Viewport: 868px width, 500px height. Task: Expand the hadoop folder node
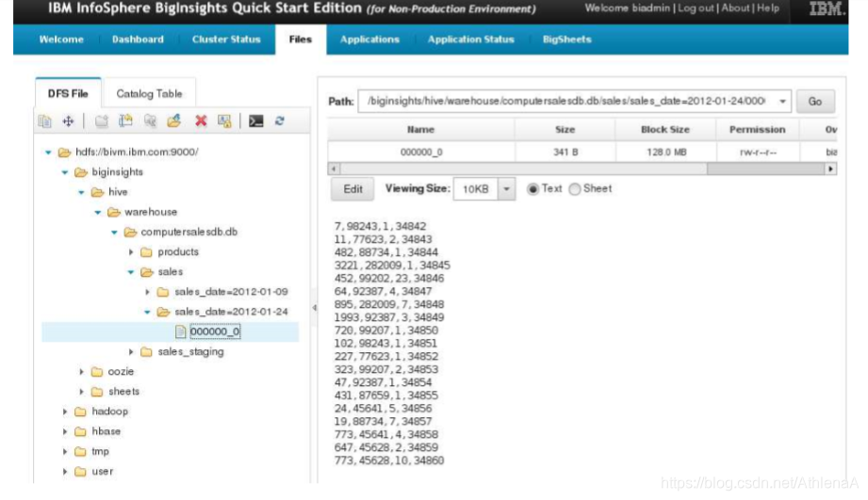(x=65, y=411)
